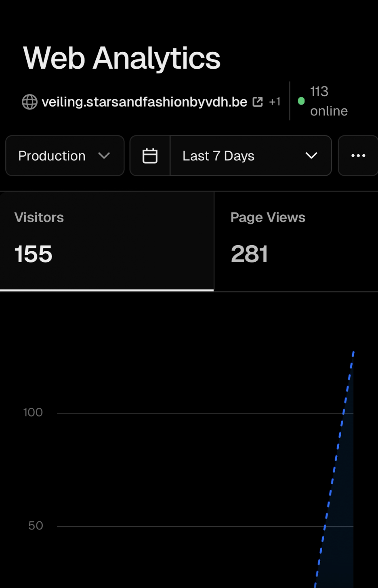Screen dimensions: 378x588
Task: Click the green online status dot
Action: click(301, 101)
